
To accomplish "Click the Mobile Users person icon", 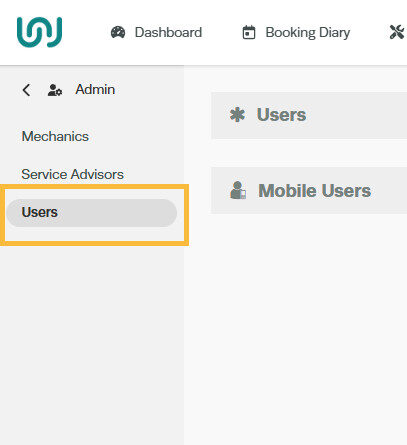I will click(238, 190).
